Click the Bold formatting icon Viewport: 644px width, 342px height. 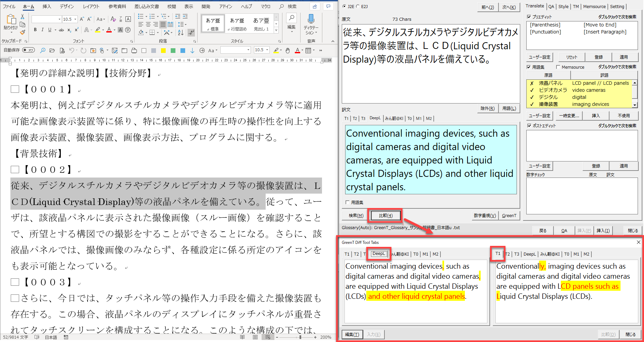(x=35, y=30)
